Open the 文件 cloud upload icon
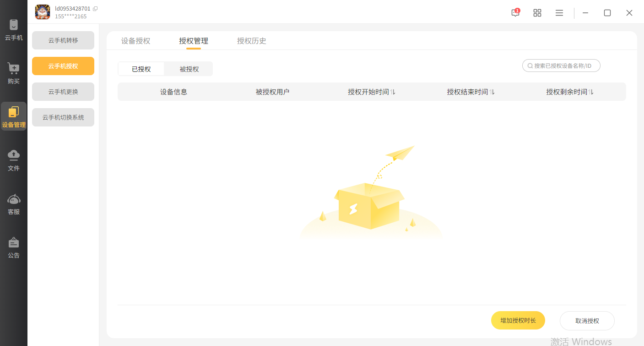 pos(14,160)
